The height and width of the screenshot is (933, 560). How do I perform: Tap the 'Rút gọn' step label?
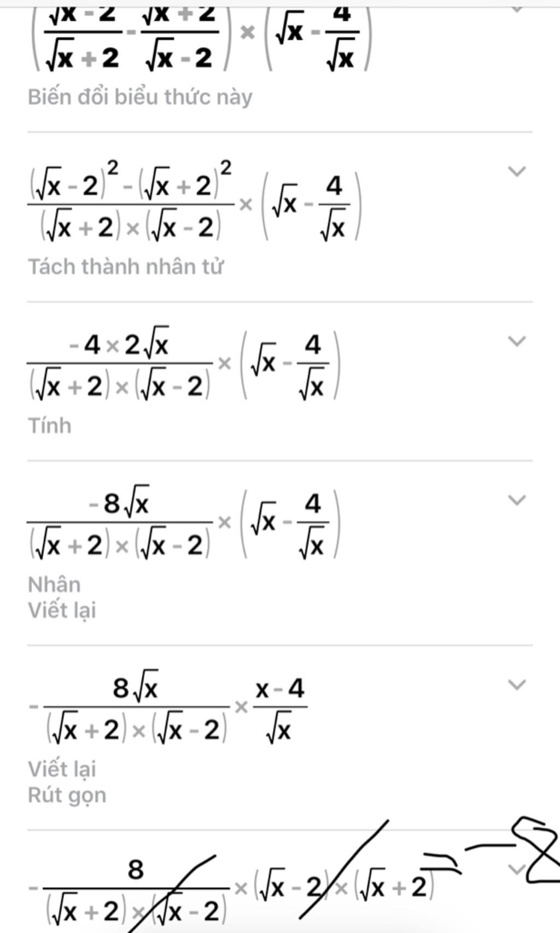click(x=67, y=795)
